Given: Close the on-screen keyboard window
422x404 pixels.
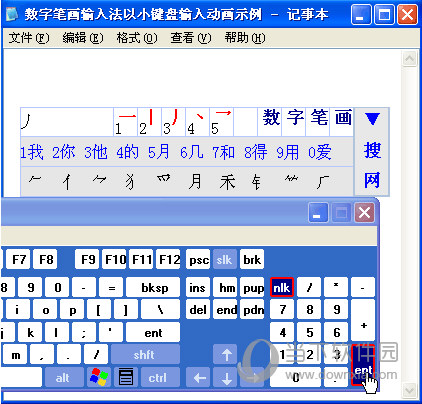Looking at the screenshot, I should (364, 212).
